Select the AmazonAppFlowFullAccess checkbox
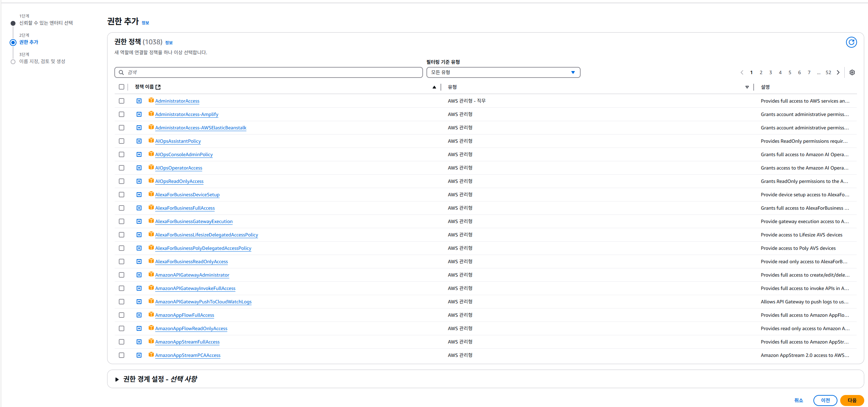 pos(122,315)
